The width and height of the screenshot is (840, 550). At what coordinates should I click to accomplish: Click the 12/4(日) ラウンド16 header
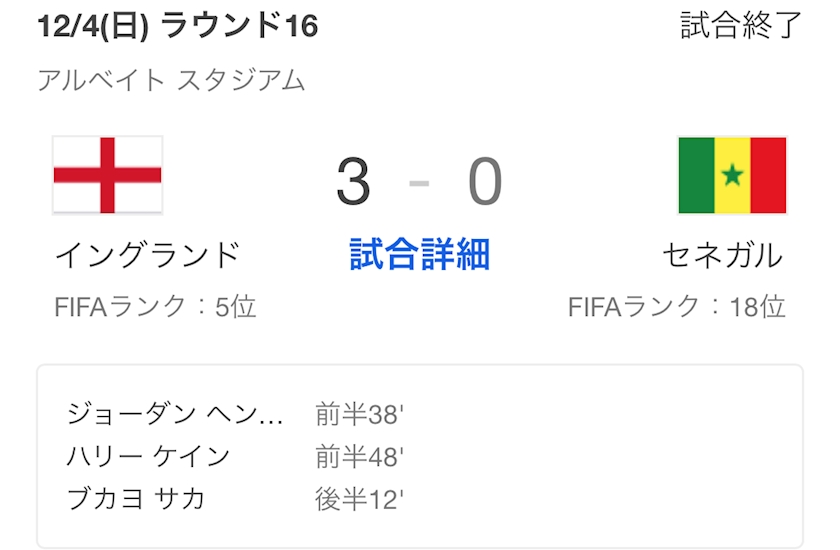pyautogui.click(x=177, y=27)
